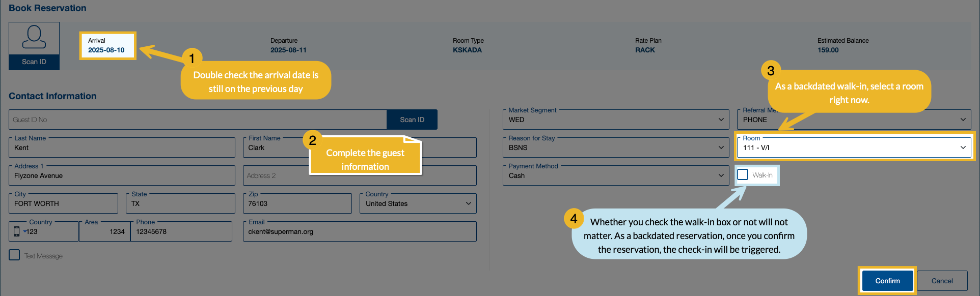Click into the Email field
Viewport: 980px width, 296px height.
point(360,232)
